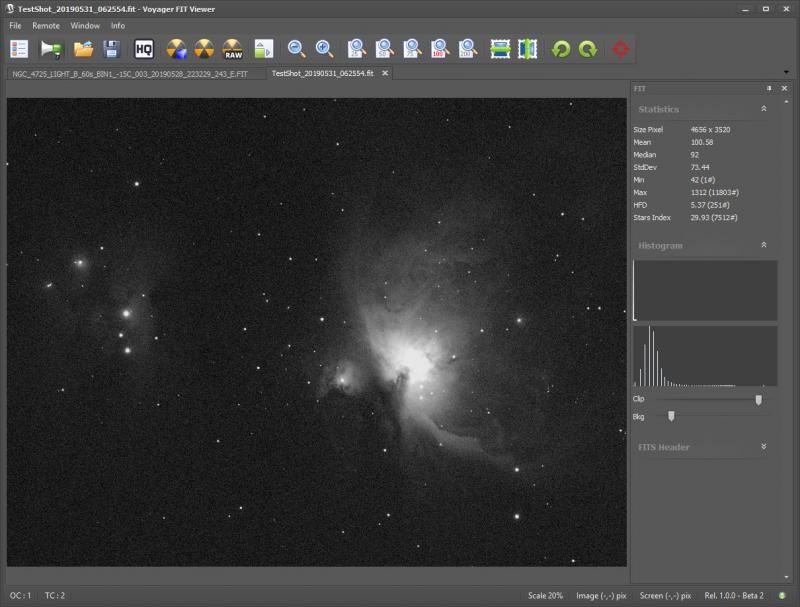The height and width of the screenshot is (607, 800).
Task: Adjust the Clip slider handle
Action: (757, 399)
